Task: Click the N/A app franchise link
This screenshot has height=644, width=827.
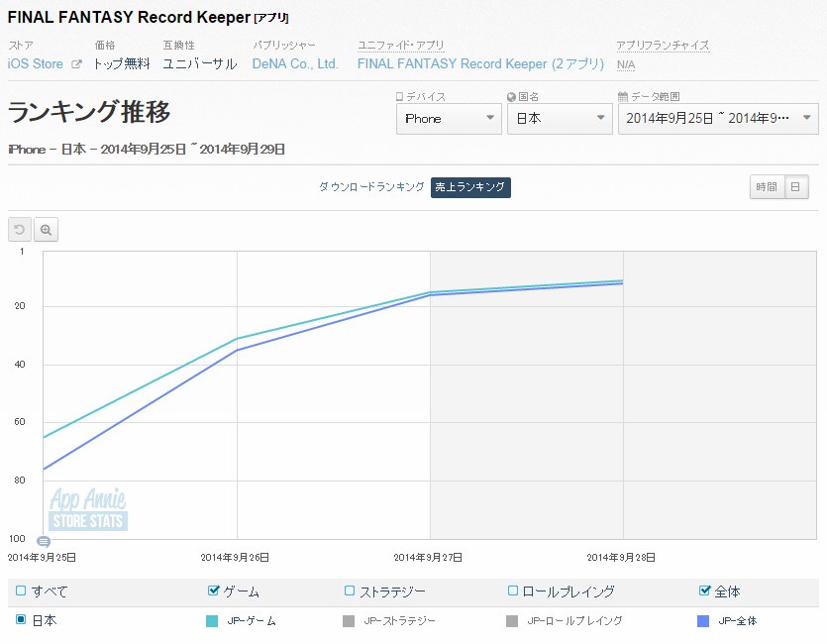Action: (x=626, y=64)
